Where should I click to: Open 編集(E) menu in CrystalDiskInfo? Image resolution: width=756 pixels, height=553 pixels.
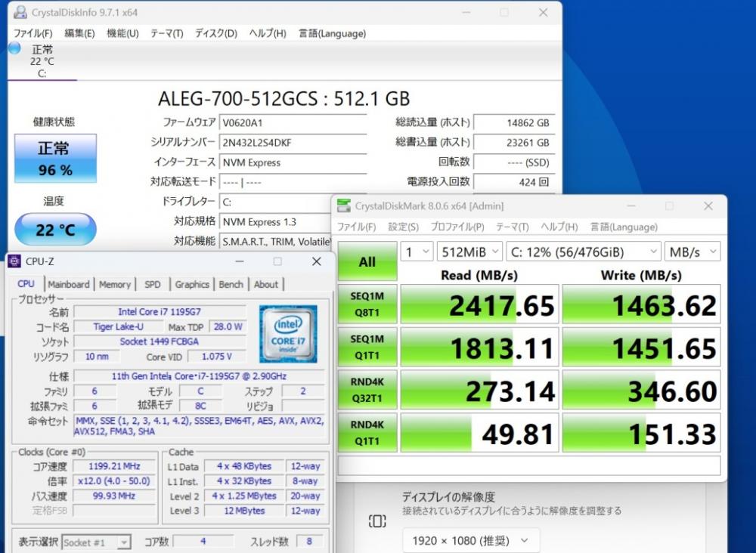click(x=79, y=33)
